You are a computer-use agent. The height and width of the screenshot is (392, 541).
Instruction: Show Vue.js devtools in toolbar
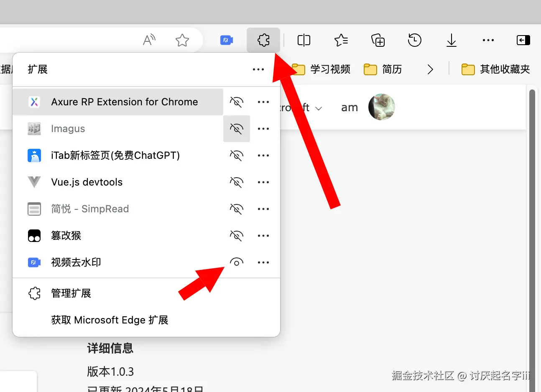coord(237,182)
